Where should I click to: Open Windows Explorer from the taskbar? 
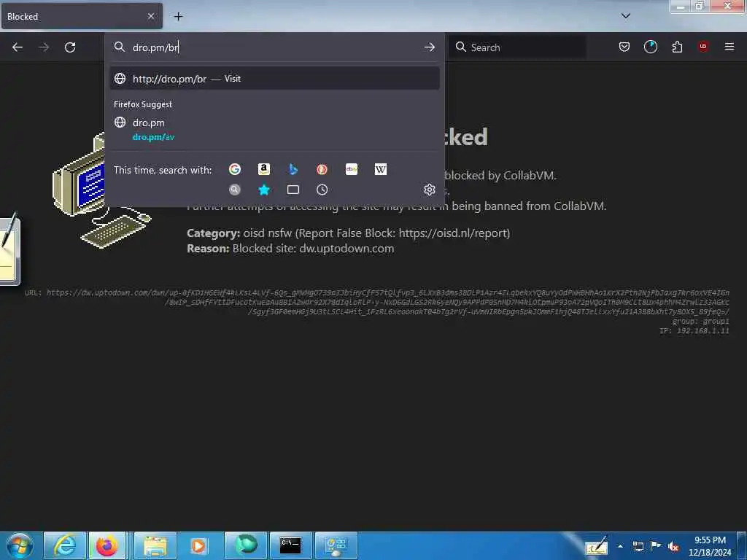pyautogui.click(x=155, y=545)
